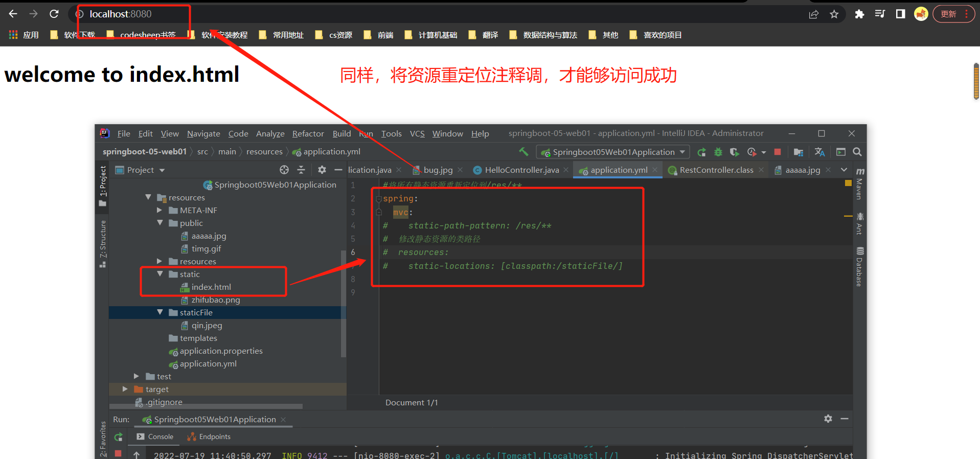This screenshot has height=459, width=980.
Task: Switch to the bug.jpg editor tab
Action: click(x=438, y=170)
